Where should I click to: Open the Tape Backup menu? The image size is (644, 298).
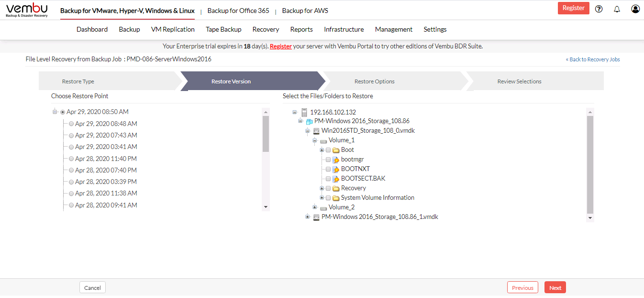(x=223, y=29)
